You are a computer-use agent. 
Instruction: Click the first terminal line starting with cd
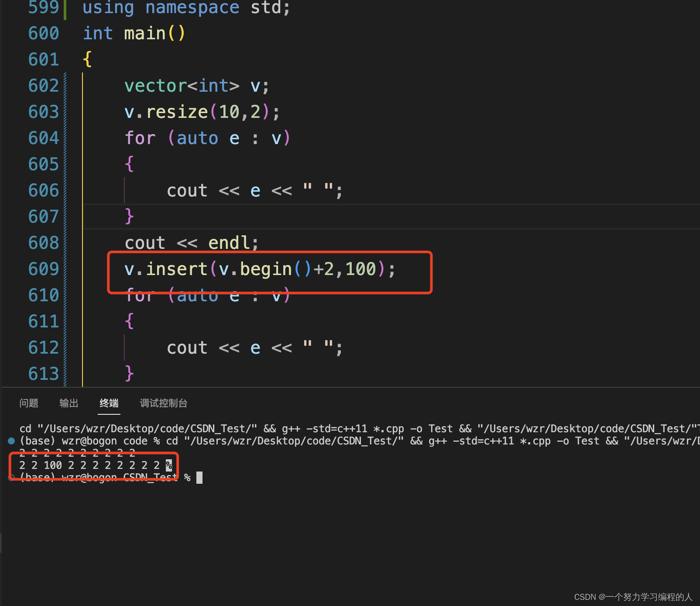360,429
